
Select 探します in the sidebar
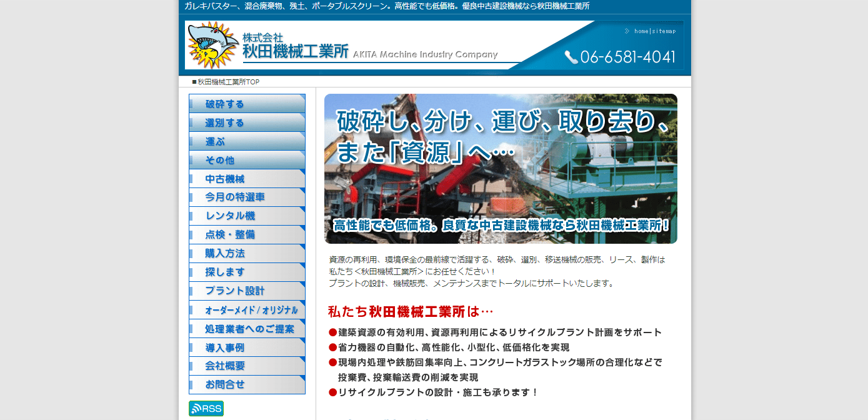click(x=247, y=272)
